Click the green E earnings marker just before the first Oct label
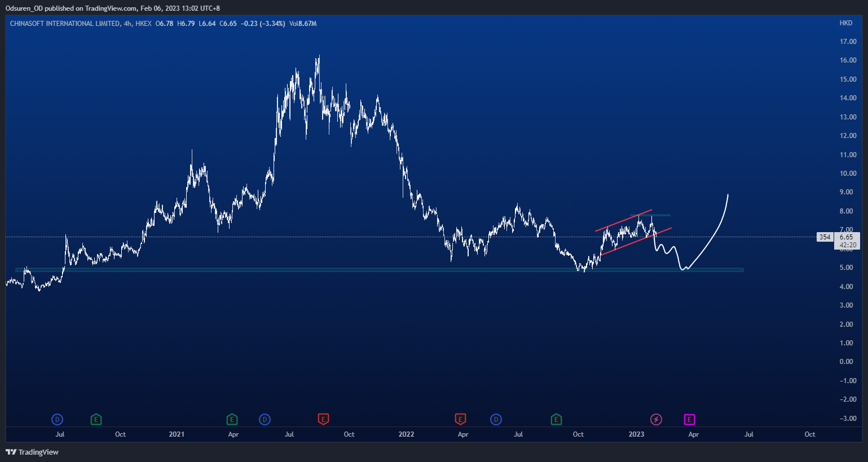Image resolution: width=868 pixels, height=462 pixels. (96, 419)
